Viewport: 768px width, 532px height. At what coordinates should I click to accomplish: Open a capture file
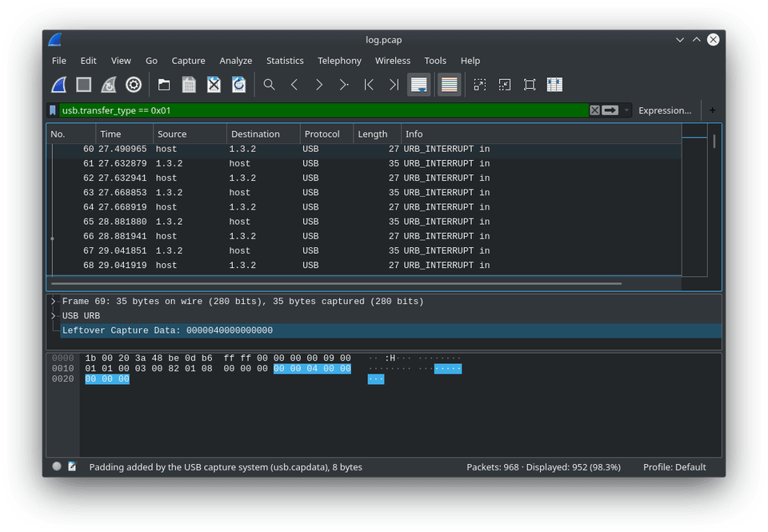tap(164, 85)
